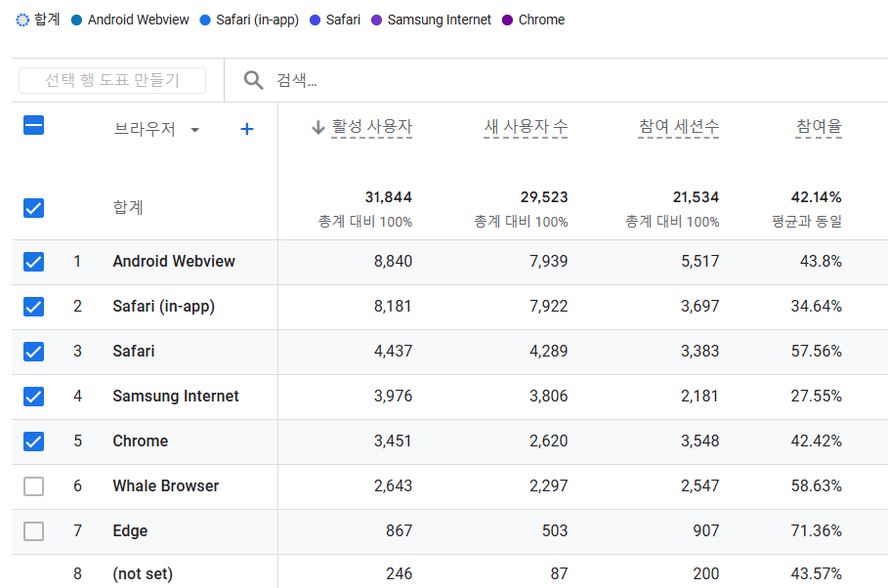Image resolution: width=888 pixels, height=588 pixels.
Task: Click the 선택 행 도표 만들기 button
Action: pos(112,80)
